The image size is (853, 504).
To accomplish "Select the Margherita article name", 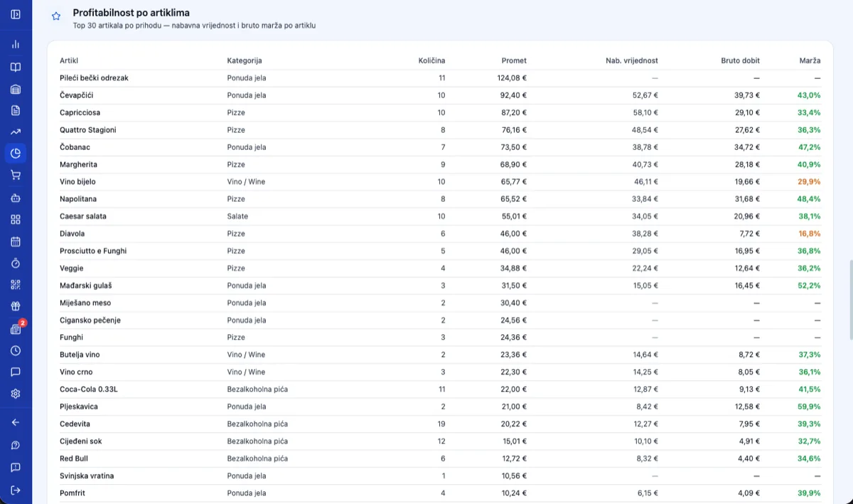I will click(78, 164).
